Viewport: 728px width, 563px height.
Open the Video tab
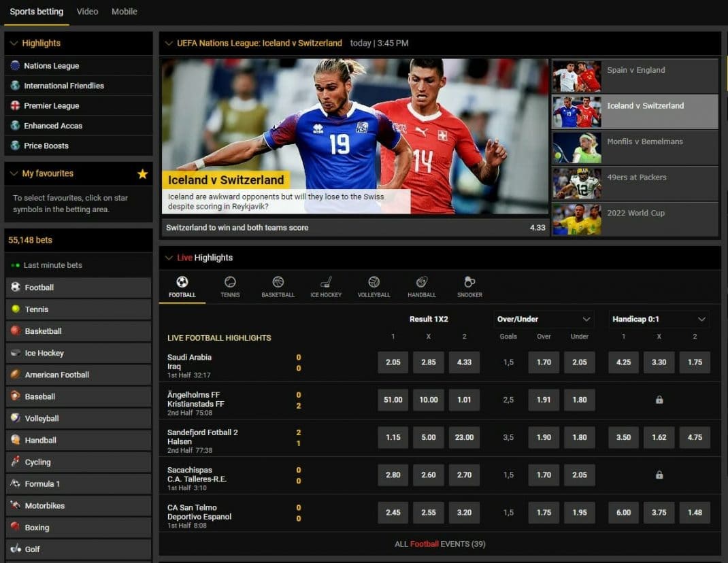(x=87, y=12)
